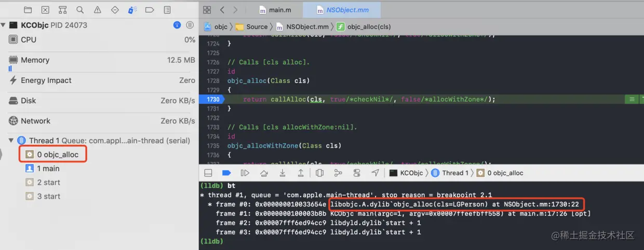The height and width of the screenshot is (250, 644).
Task: Collapse the Thread 1 disclosure triangle
Action: point(11,141)
